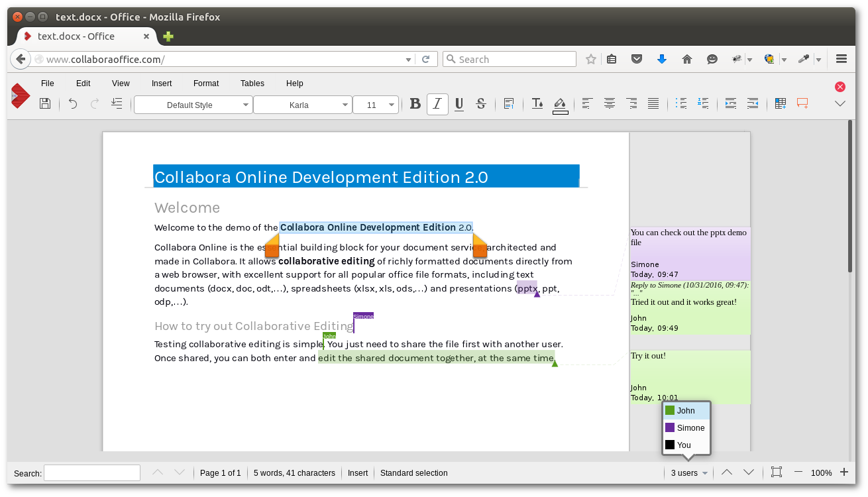Insert a footnote via toolbar icon

509,103
